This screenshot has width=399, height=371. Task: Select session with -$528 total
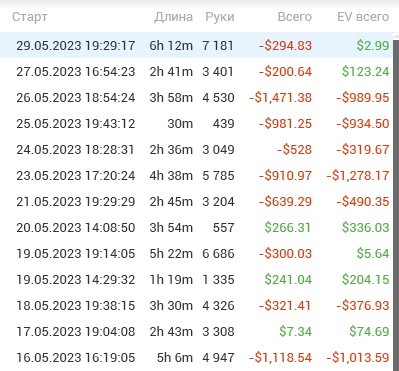pyautogui.click(x=196, y=149)
